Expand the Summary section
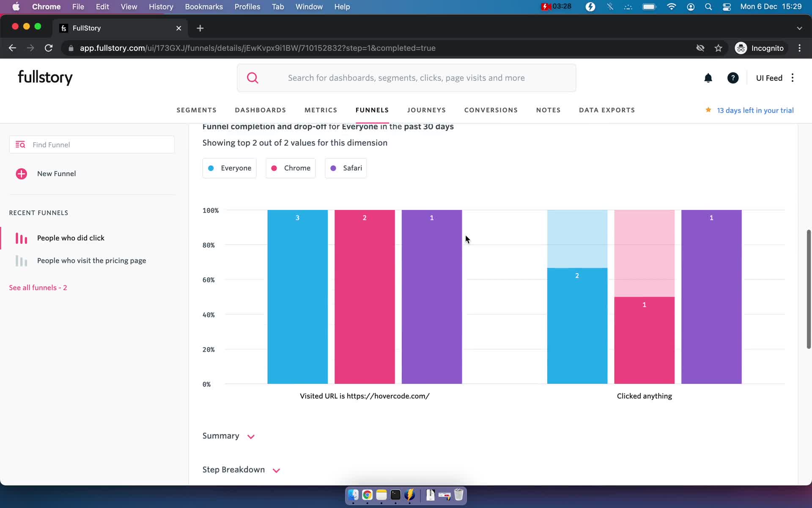 [251, 436]
